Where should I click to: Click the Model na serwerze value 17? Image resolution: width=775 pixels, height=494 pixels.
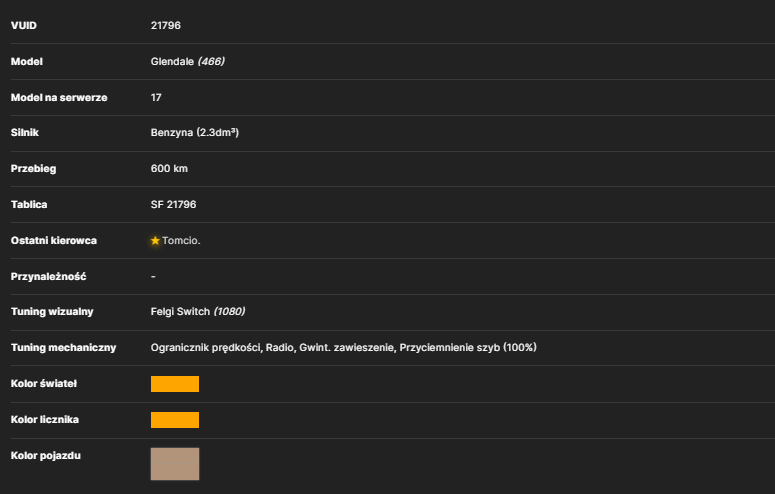[x=156, y=97]
